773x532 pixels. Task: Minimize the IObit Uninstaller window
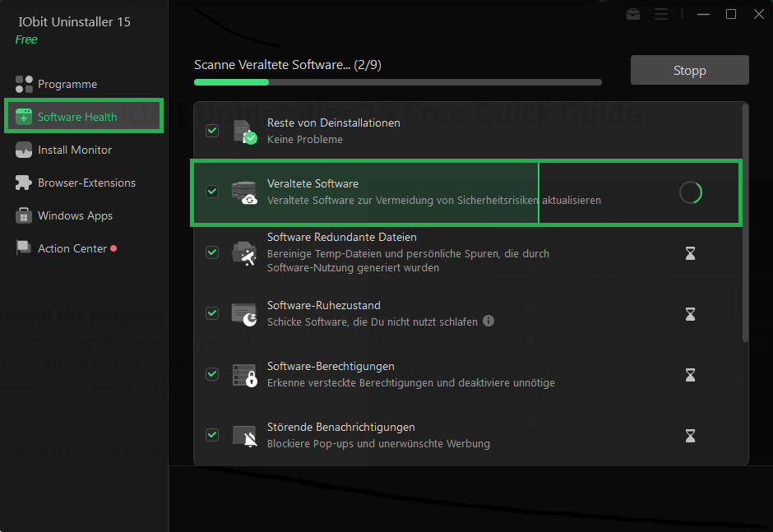click(703, 14)
